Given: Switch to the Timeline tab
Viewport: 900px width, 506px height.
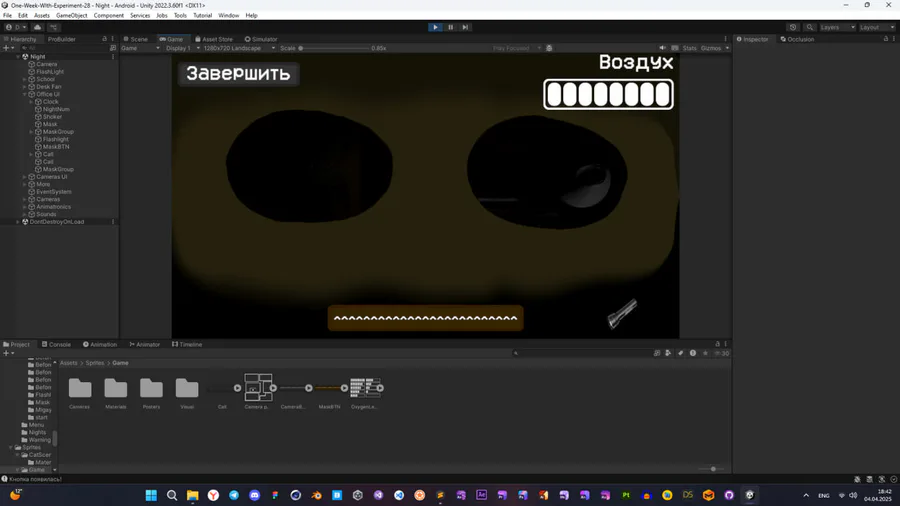Looking at the screenshot, I should coord(187,344).
